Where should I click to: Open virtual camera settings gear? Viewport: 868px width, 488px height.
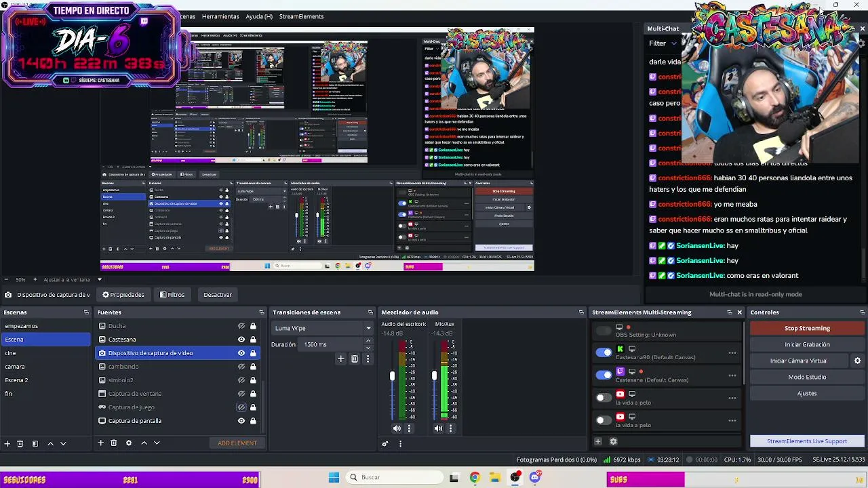click(x=857, y=361)
